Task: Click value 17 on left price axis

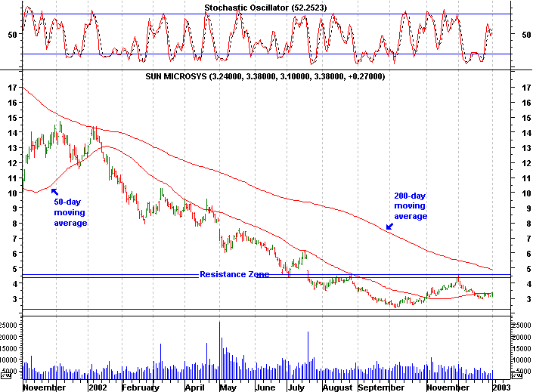Action: pos(13,88)
